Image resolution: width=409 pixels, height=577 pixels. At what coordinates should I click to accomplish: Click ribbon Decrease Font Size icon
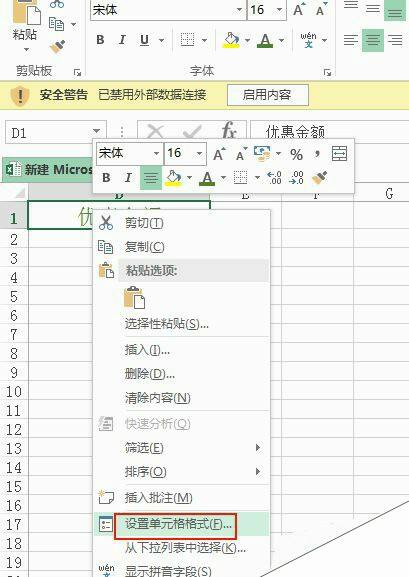coord(321,10)
